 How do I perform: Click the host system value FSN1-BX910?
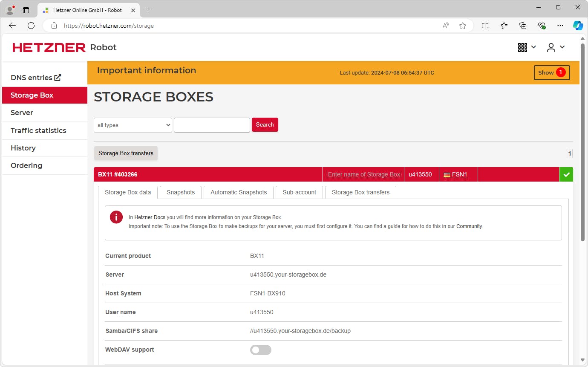tap(268, 293)
